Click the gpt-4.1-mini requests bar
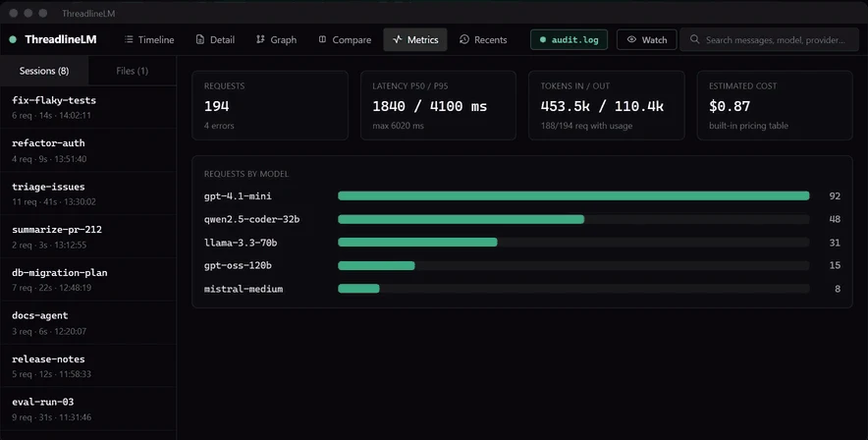Screen dimensions: 868x440 tap(573, 195)
